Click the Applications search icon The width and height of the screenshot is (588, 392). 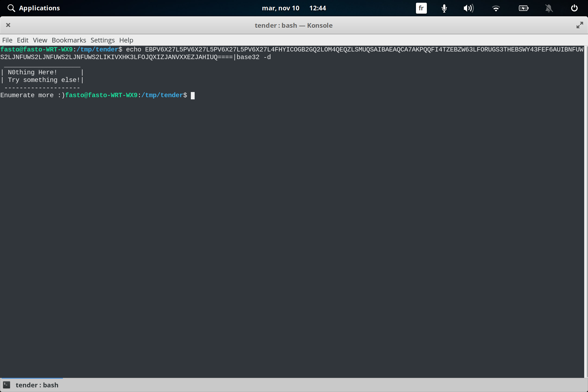11,8
